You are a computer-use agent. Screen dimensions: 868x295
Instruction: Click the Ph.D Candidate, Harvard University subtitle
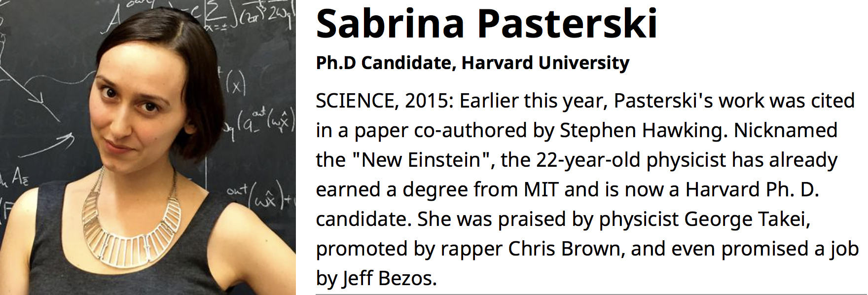click(x=472, y=63)
